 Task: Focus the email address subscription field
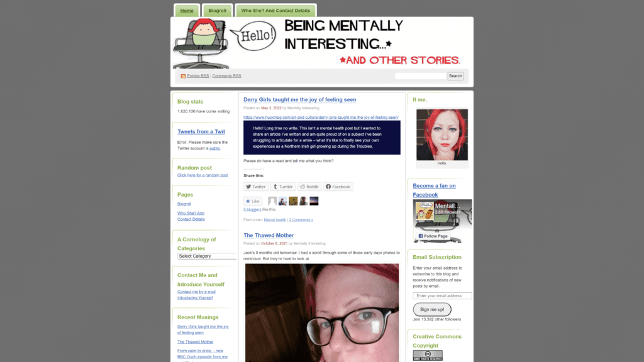tap(442, 296)
